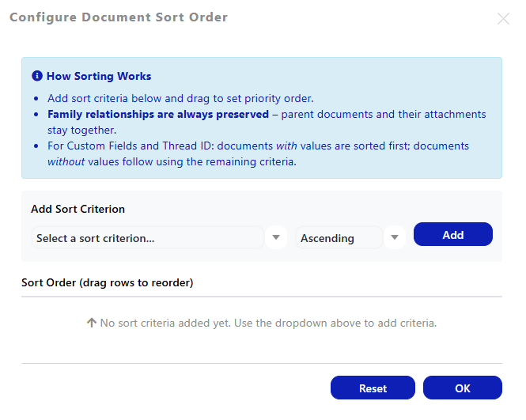Add the selected sort criterion

coord(453,234)
